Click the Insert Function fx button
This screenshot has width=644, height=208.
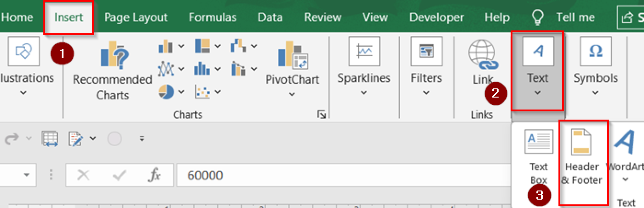click(x=154, y=175)
